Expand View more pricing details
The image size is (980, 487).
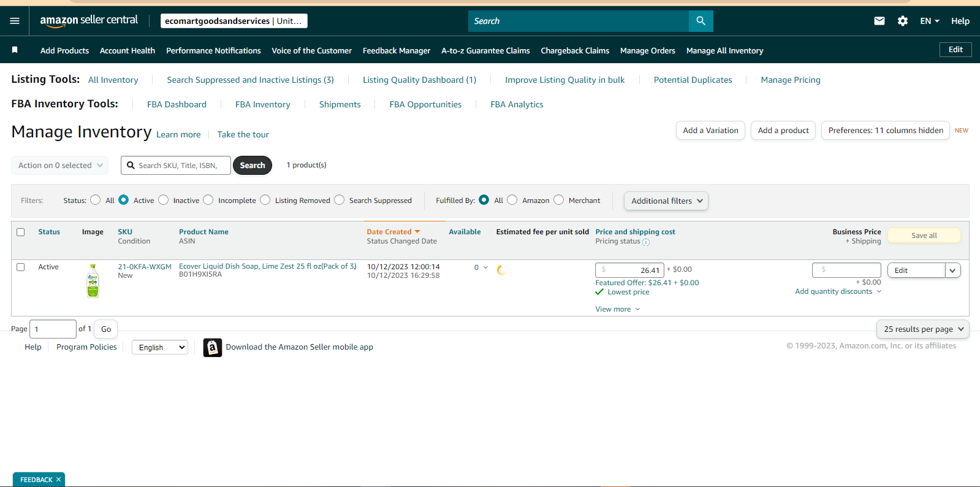618,309
